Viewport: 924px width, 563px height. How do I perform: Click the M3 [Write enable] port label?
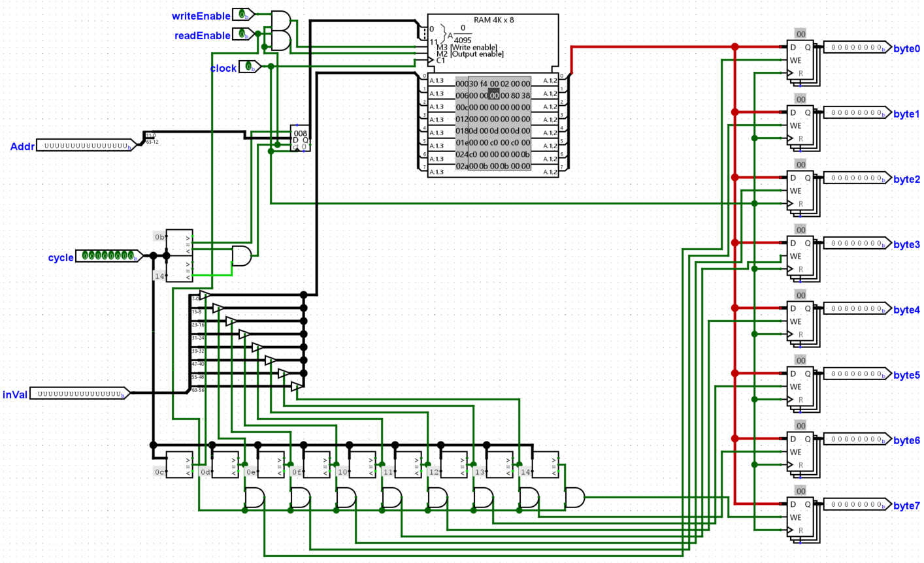(x=467, y=47)
